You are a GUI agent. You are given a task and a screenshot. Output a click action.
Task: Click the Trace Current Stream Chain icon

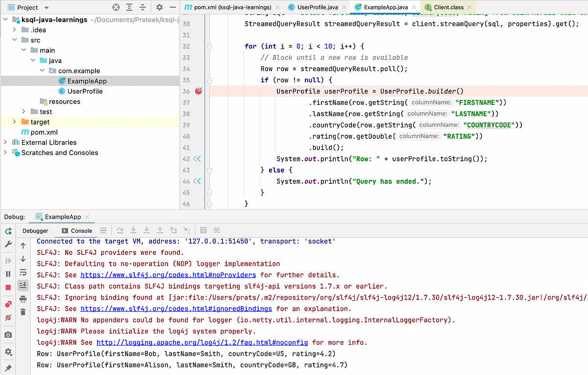217,230
